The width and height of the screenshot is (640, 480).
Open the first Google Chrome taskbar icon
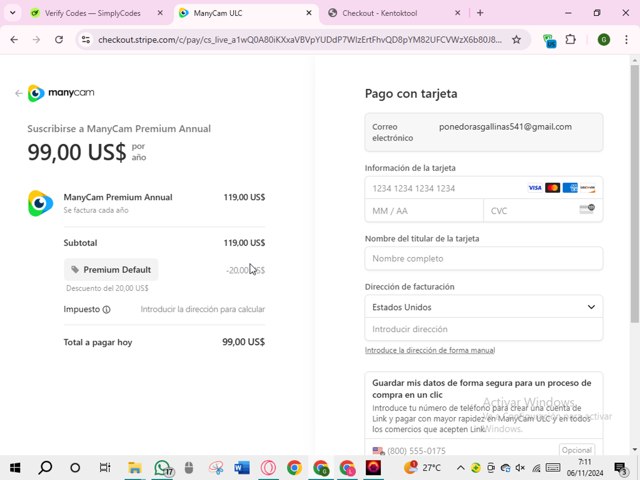294,467
